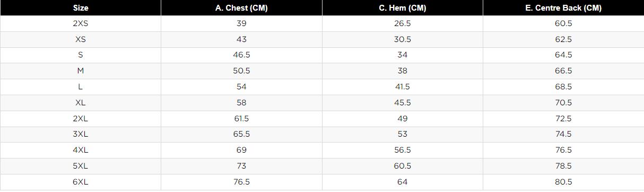Click the L size cell
Image resolution: width=644 pixels, height=192 pixels.
[81, 87]
